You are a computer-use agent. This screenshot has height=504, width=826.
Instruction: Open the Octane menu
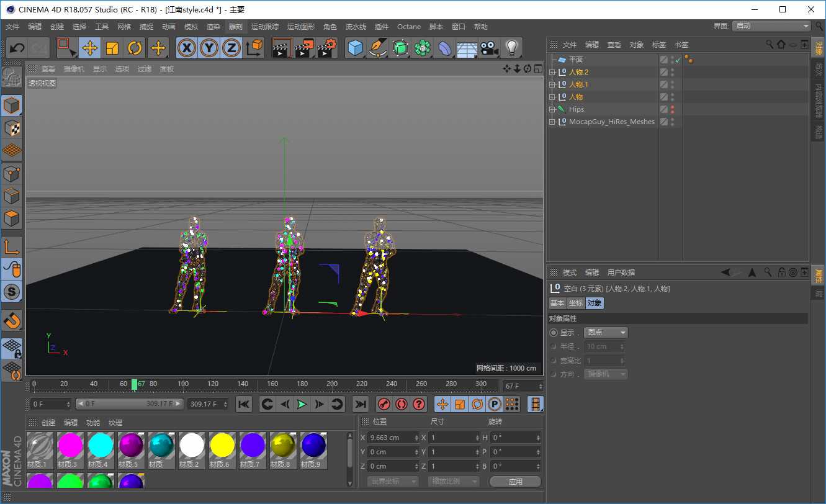pos(409,27)
